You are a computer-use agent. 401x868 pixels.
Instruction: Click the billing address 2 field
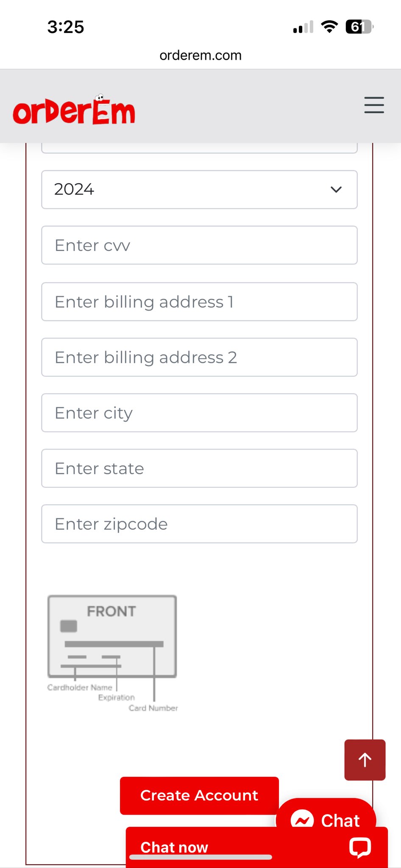click(x=199, y=357)
